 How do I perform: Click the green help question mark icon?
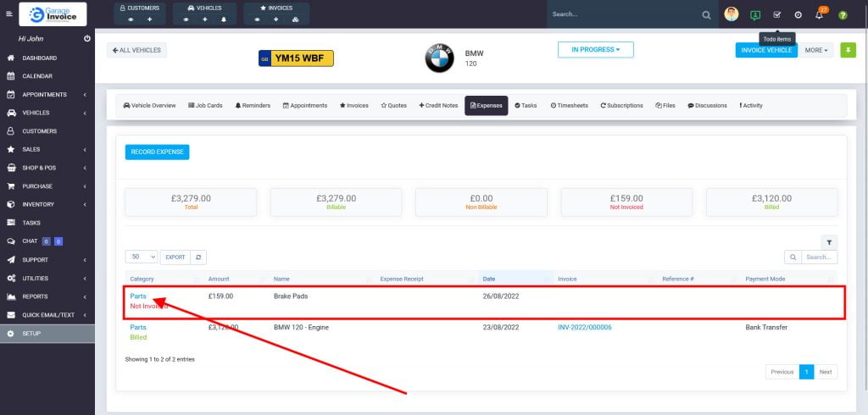pyautogui.click(x=843, y=15)
